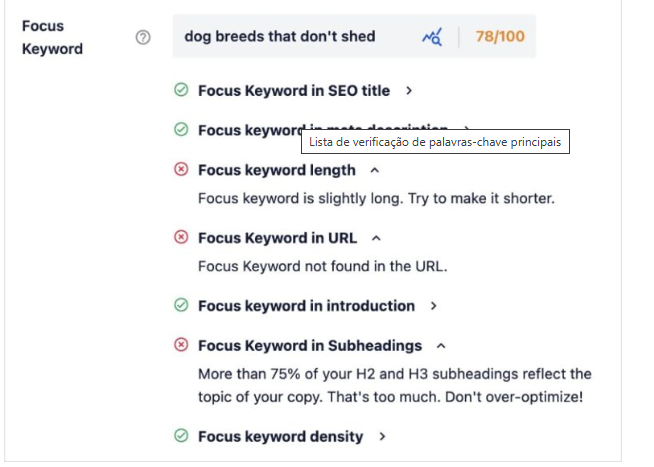Click green check icon for SEO title

click(x=181, y=90)
